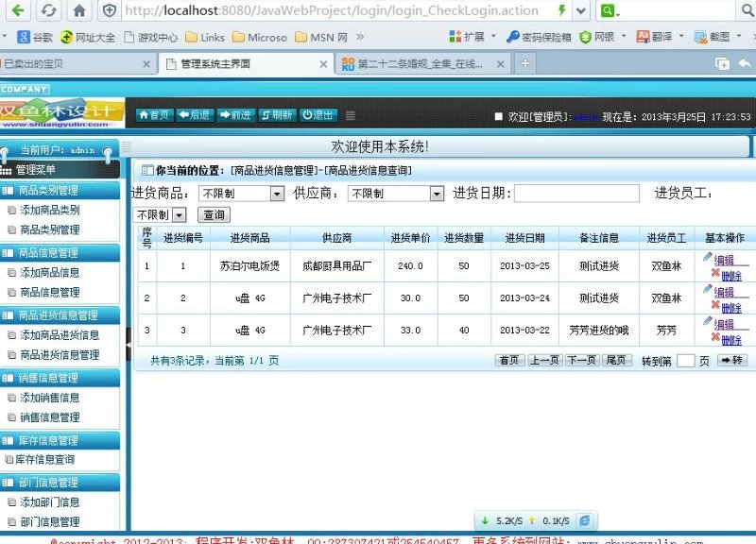Close the 管理系统主界面 tab
Viewport: 756px width, 544px height.
point(323,64)
